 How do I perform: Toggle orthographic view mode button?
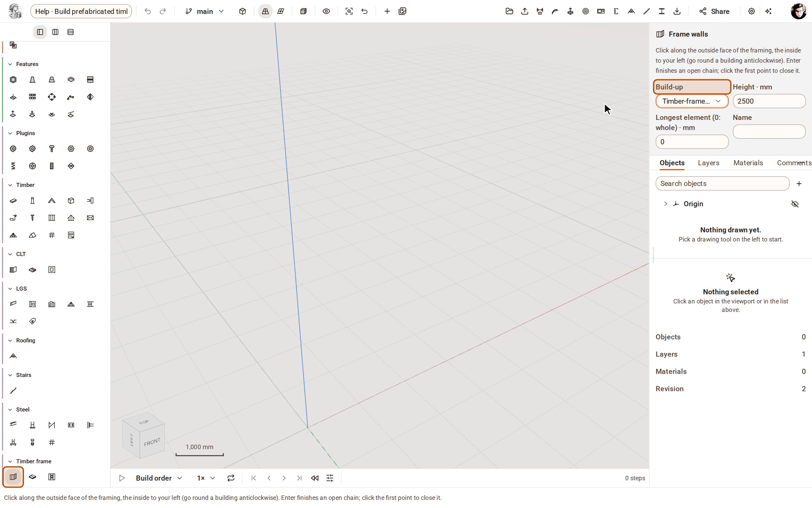280,11
